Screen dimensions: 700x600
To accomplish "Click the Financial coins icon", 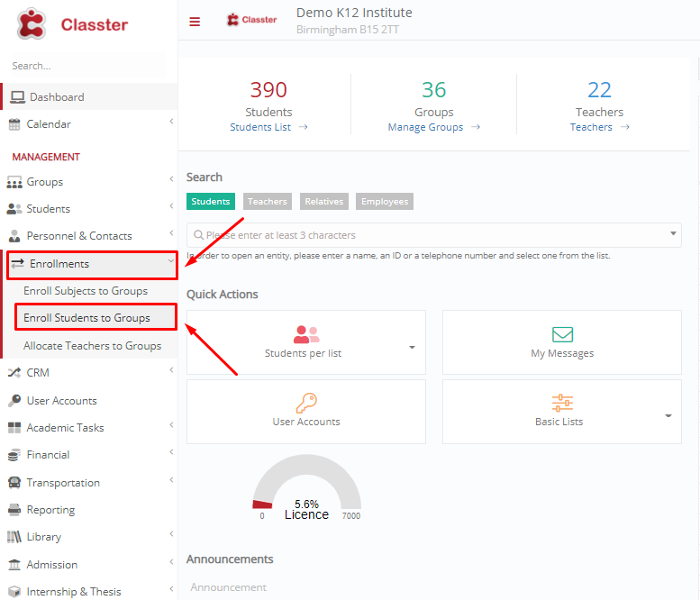I will (14, 455).
